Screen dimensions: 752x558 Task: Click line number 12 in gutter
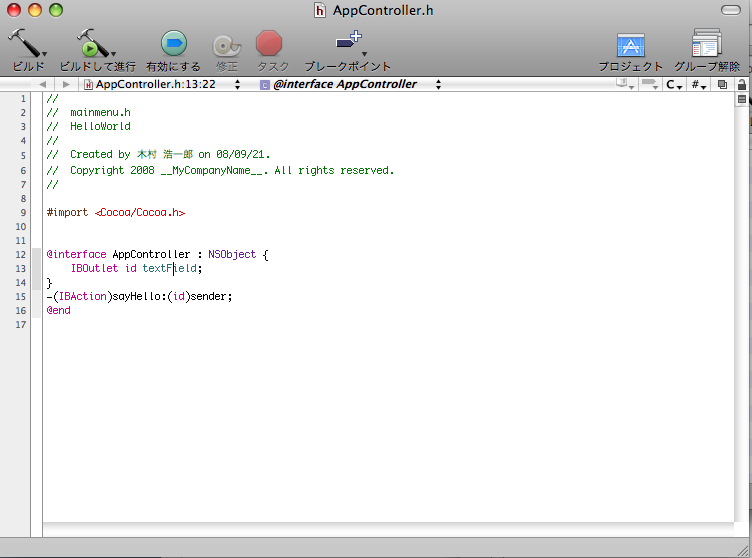pyautogui.click(x=21, y=255)
